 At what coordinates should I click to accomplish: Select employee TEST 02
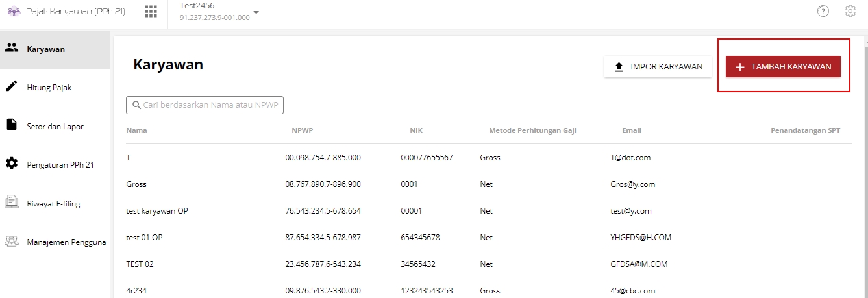pyautogui.click(x=140, y=264)
